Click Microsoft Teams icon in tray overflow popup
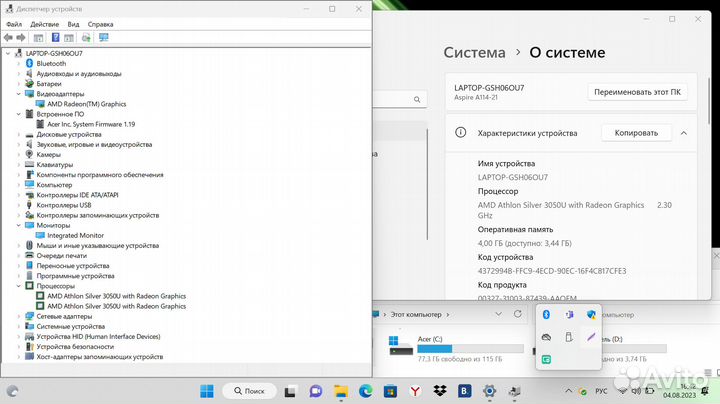This screenshot has height=404, width=720. (569, 314)
